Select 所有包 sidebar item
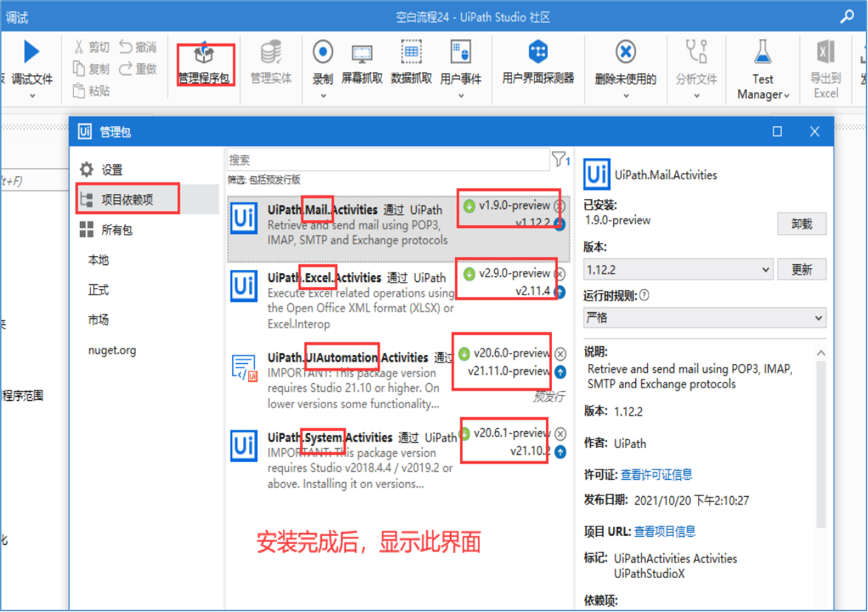The width and height of the screenshot is (868, 612). pos(106,230)
